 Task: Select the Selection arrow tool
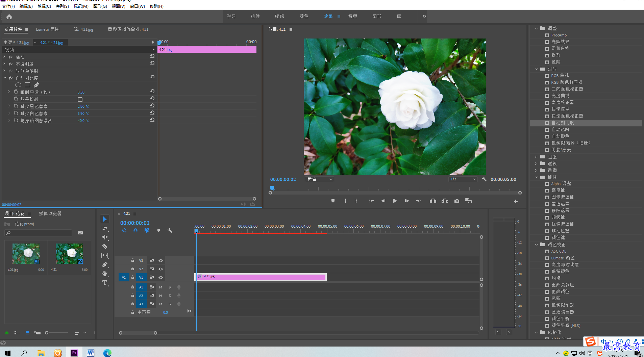tap(105, 219)
